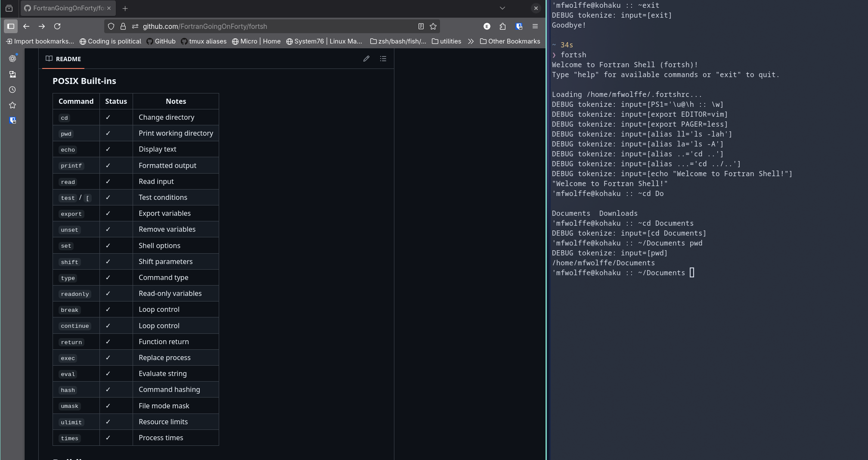Open the README outline dropdown

coord(383,59)
